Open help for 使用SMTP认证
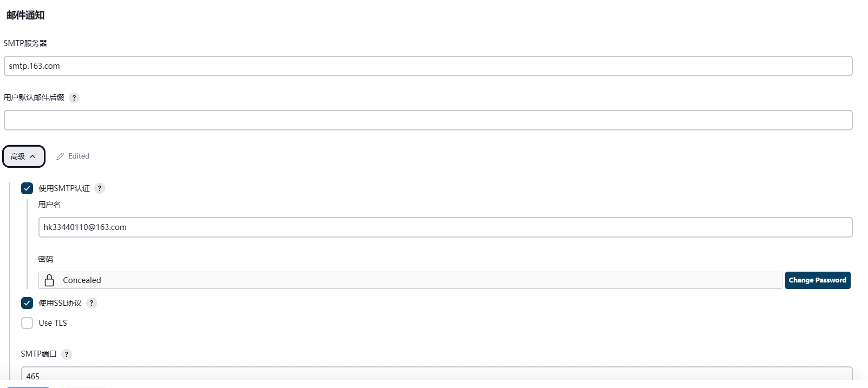 tap(100, 188)
